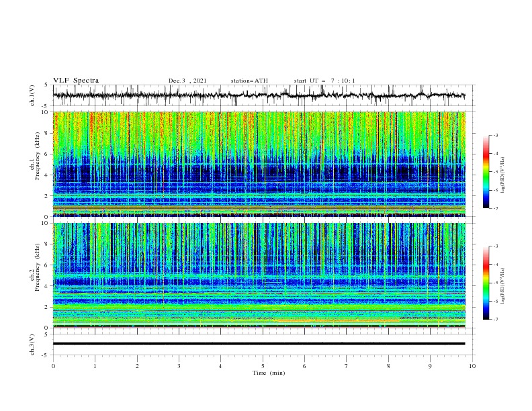Click the "-5" tick on ch.1 colorbar
This screenshot has width=532, height=411.
(x=495, y=172)
